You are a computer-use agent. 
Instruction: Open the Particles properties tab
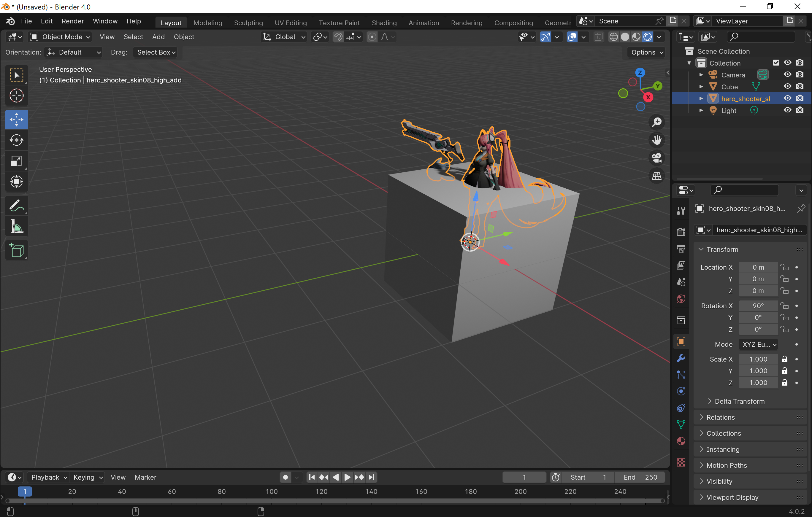pyautogui.click(x=681, y=374)
